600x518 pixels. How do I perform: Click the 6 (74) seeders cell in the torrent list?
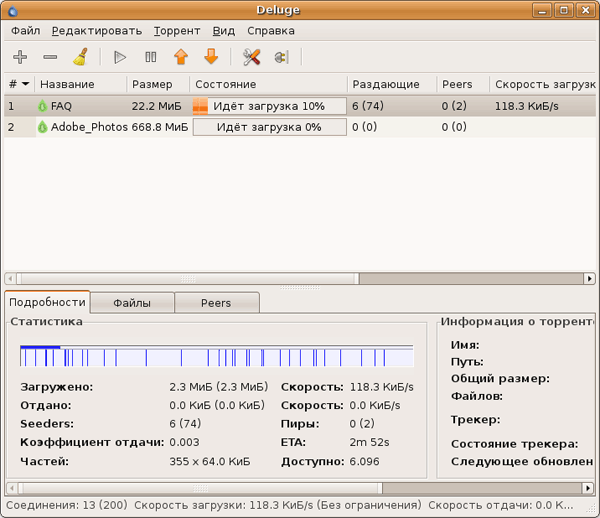[368, 106]
